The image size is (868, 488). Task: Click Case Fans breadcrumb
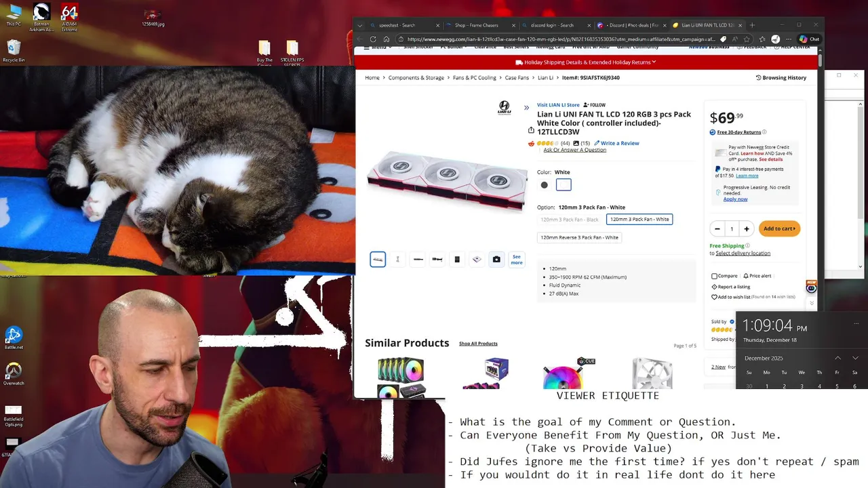pos(517,78)
